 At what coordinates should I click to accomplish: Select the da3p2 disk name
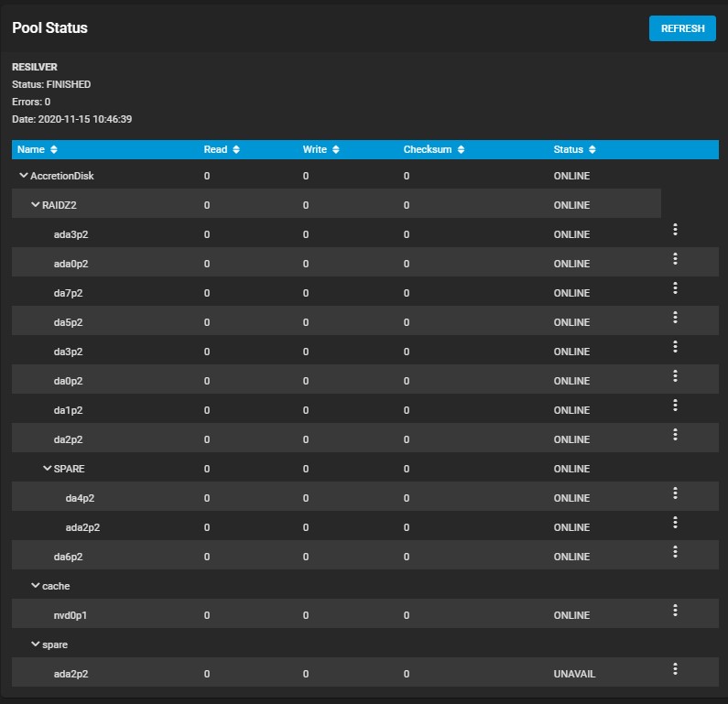pos(69,352)
